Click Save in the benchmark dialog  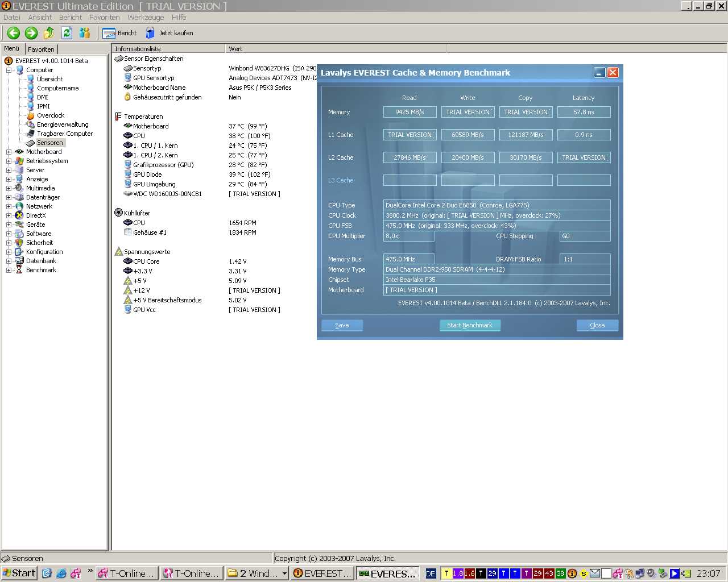[342, 325]
